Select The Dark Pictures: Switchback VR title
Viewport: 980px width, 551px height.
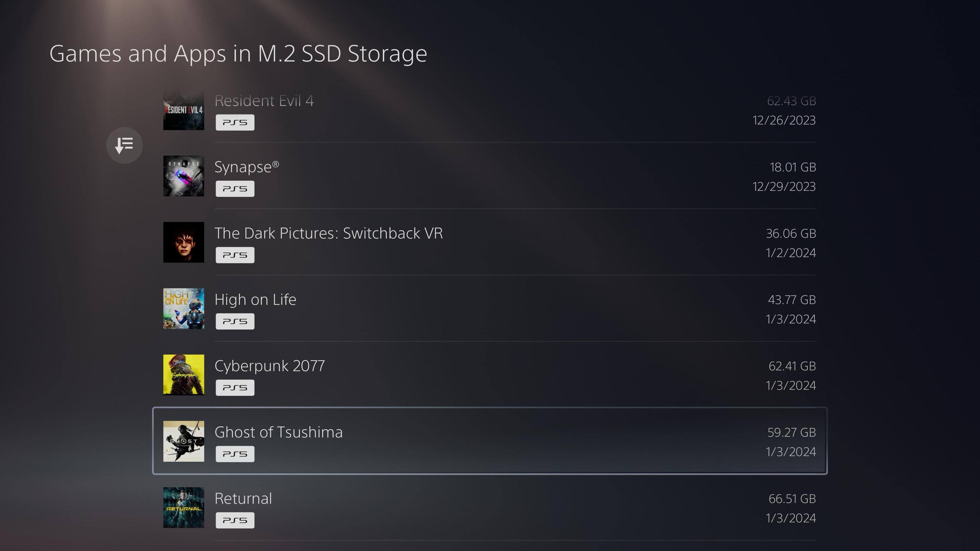(x=328, y=233)
